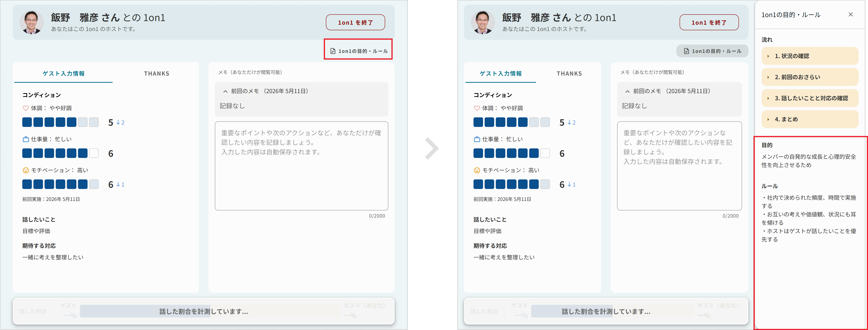Screen dimensions: 868x330
Task: Click あなたはこの 1on1 のホストです in left screenshot
Action: click(x=94, y=29)
